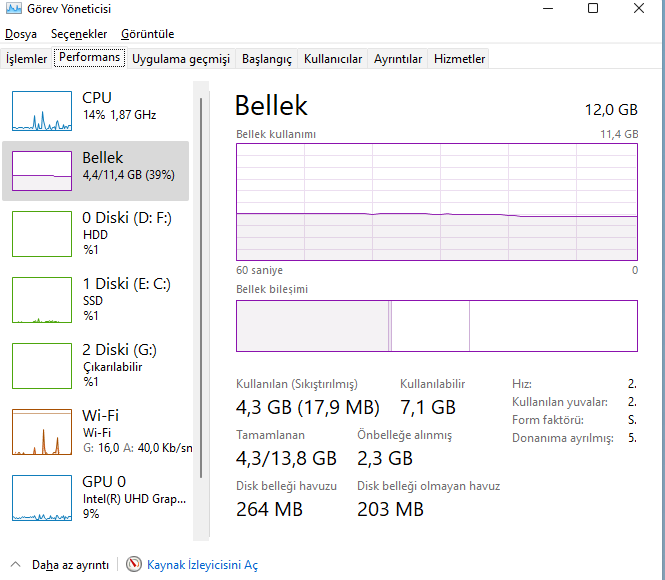Show the Wi-Fi network graph

pyautogui.click(x=42, y=431)
